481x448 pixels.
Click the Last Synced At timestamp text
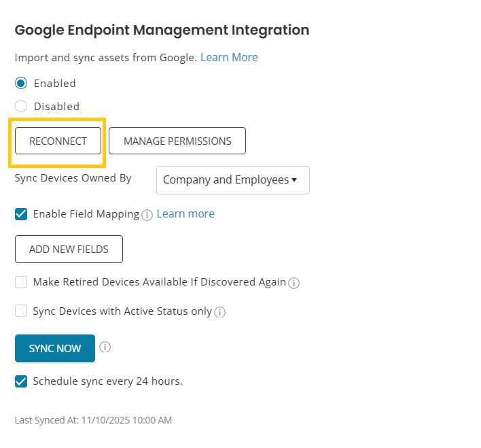point(93,420)
